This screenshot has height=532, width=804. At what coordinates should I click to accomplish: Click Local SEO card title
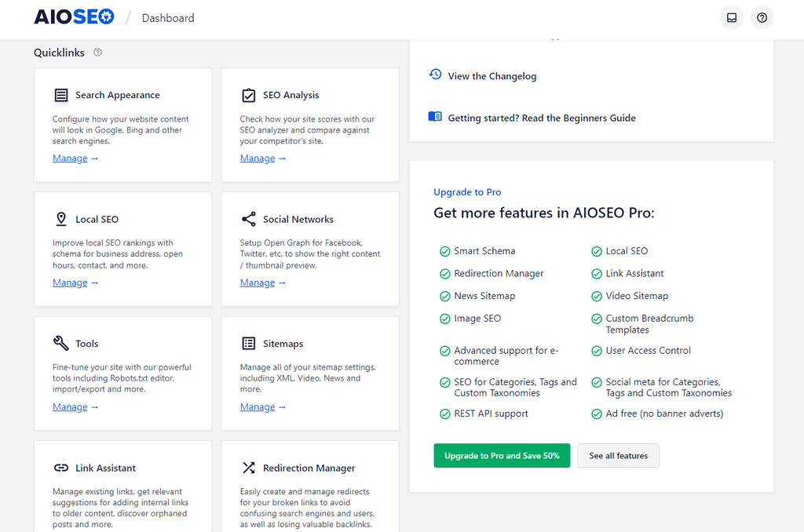(x=97, y=220)
